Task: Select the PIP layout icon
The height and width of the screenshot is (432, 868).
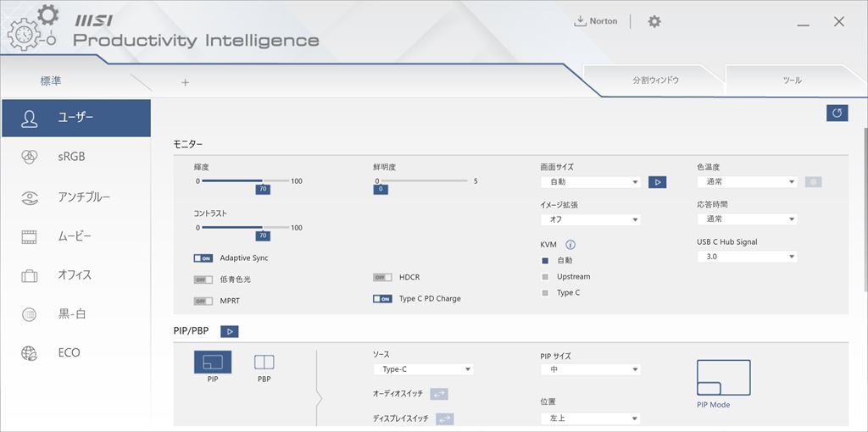Action: (213, 362)
